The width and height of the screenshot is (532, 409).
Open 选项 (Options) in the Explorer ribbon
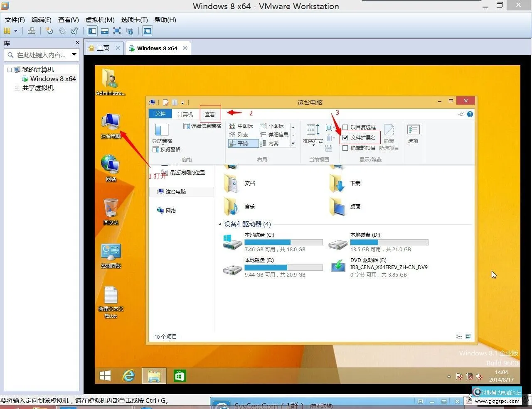[413, 133]
